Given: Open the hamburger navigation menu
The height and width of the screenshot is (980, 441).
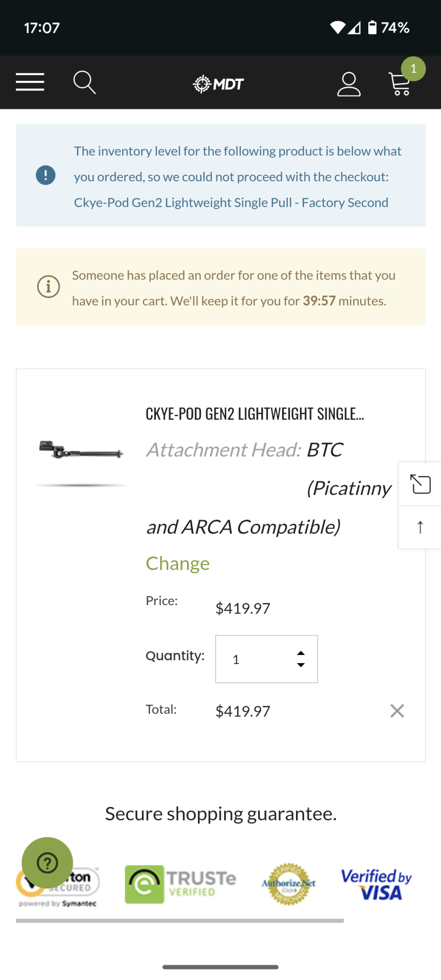Looking at the screenshot, I should pos(30,82).
